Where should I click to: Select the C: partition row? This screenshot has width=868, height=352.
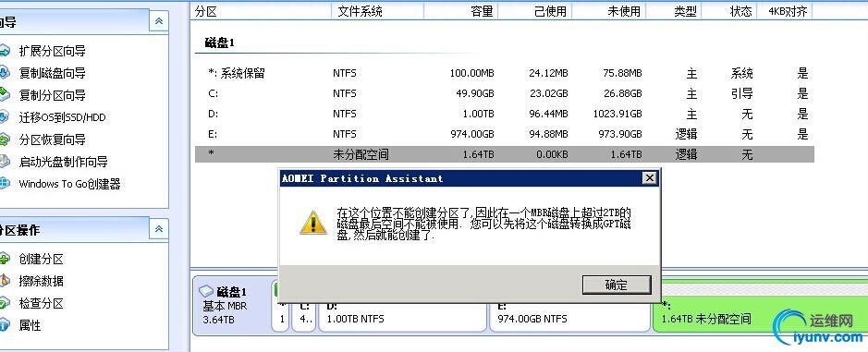tap(505, 93)
